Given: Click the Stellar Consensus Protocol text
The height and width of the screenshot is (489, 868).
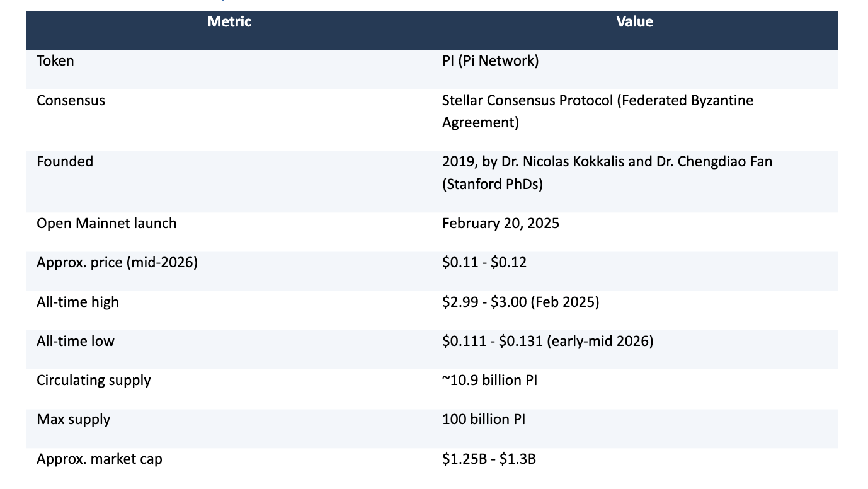Looking at the screenshot, I should pos(527,100).
